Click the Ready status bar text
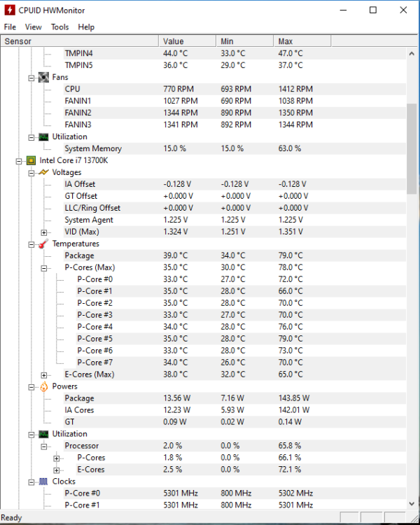The image size is (420, 525). (12, 517)
